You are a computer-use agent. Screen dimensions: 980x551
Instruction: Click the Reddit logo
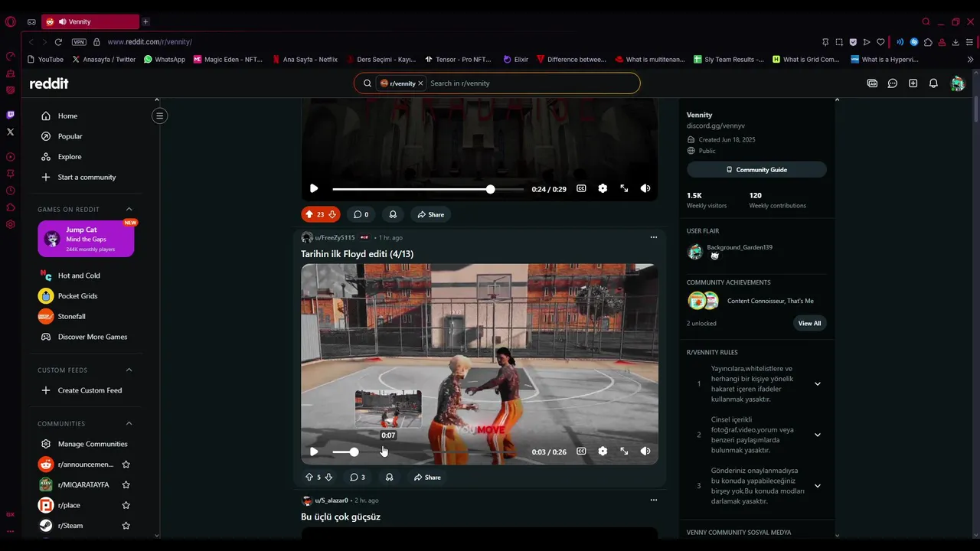(49, 83)
